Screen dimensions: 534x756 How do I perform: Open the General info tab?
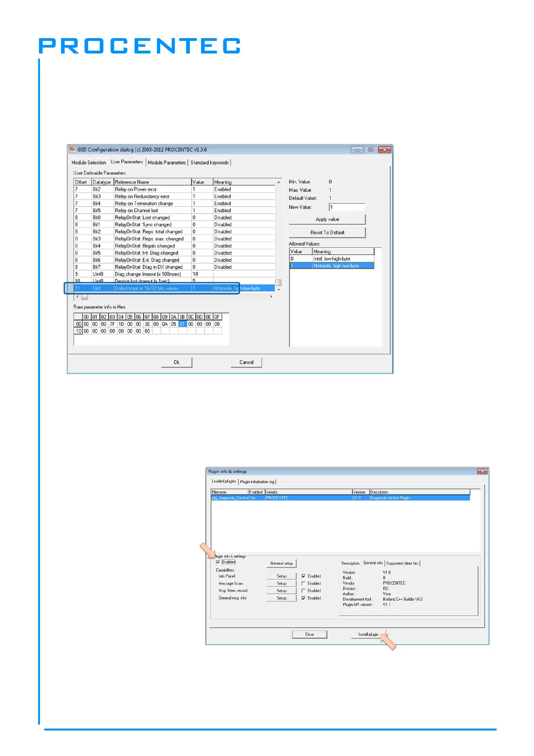373,563
